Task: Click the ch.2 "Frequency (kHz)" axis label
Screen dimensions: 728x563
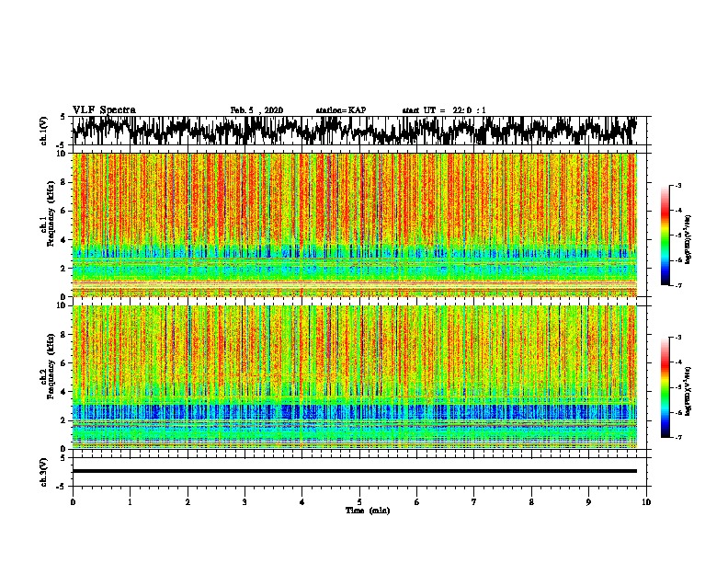Action: (51, 365)
